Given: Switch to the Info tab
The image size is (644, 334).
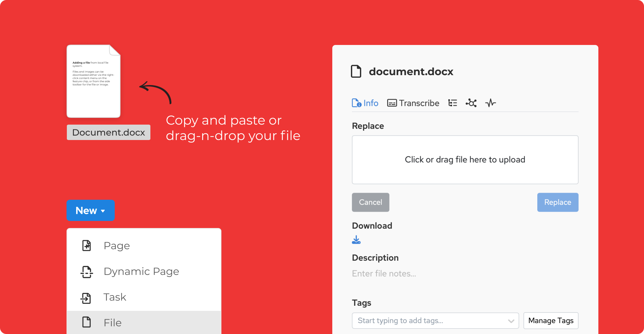Looking at the screenshot, I should point(365,103).
